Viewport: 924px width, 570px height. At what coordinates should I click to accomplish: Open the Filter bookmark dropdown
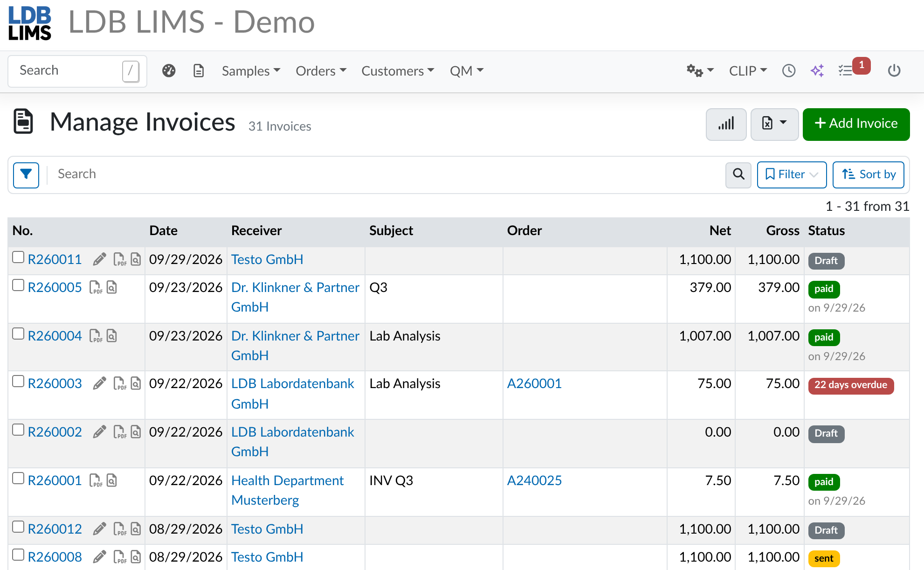[x=792, y=175]
